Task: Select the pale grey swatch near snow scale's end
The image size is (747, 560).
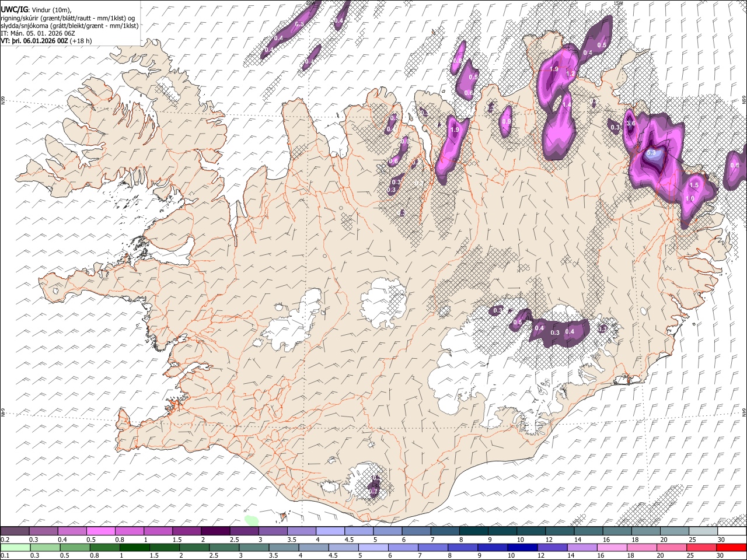Action: pyautogui.click(x=702, y=531)
